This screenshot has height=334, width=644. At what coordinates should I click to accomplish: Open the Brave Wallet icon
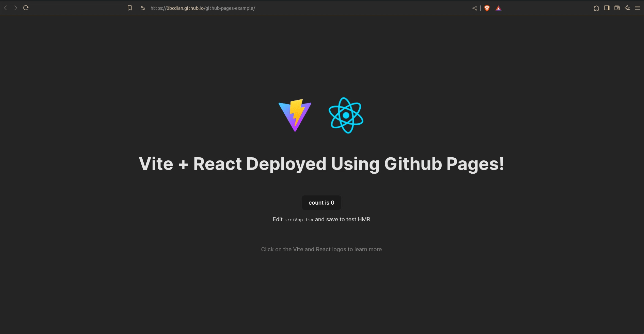coord(617,8)
